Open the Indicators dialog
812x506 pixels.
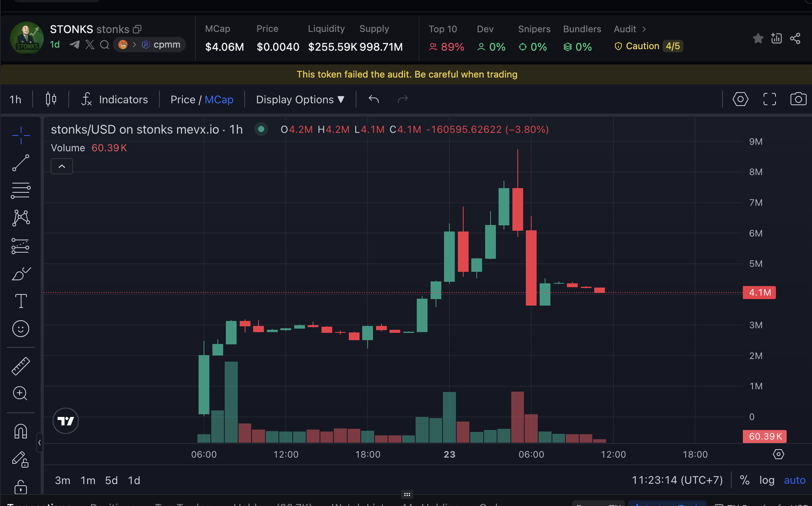pyautogui.click(x=114, y=99)
